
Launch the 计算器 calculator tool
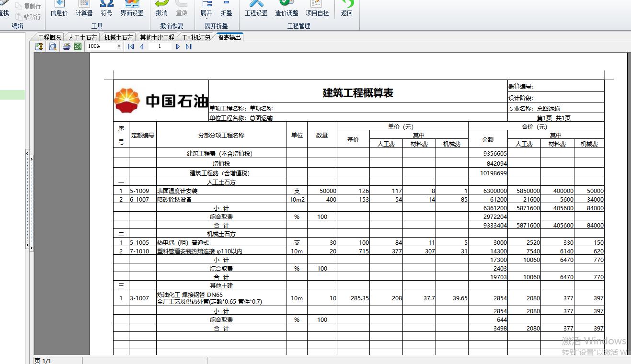pyautogui.click(x=84, y=9)
